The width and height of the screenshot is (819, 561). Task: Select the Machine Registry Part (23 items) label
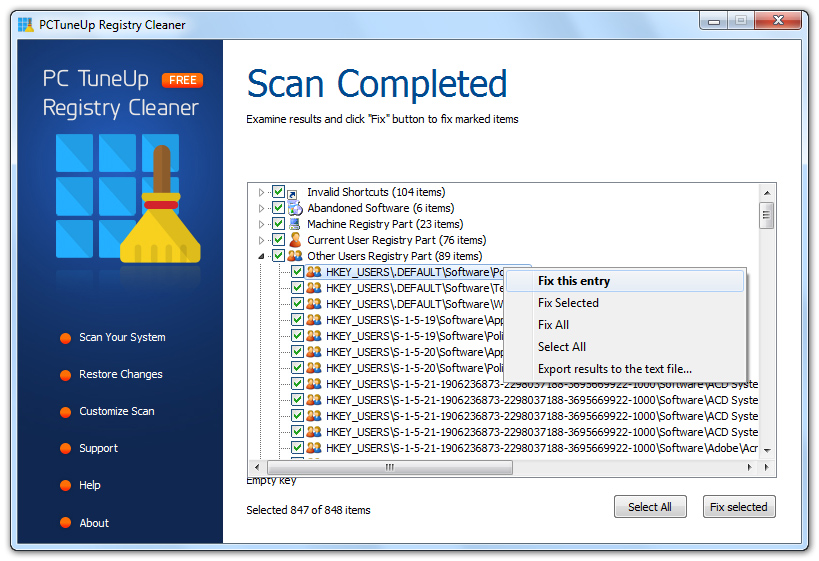(385, 224)
